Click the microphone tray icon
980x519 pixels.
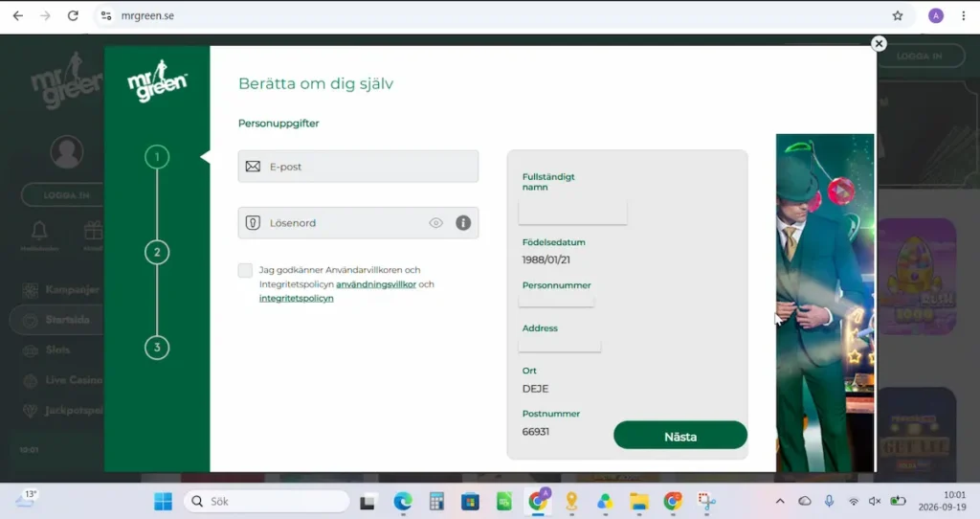coord(829,501)
